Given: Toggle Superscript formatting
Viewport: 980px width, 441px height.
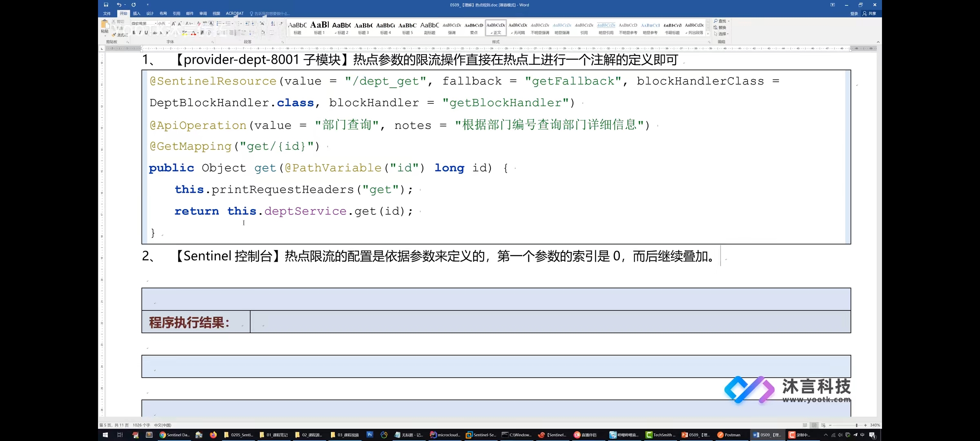Looking at the screenshot, I should (x=167, y=33).
